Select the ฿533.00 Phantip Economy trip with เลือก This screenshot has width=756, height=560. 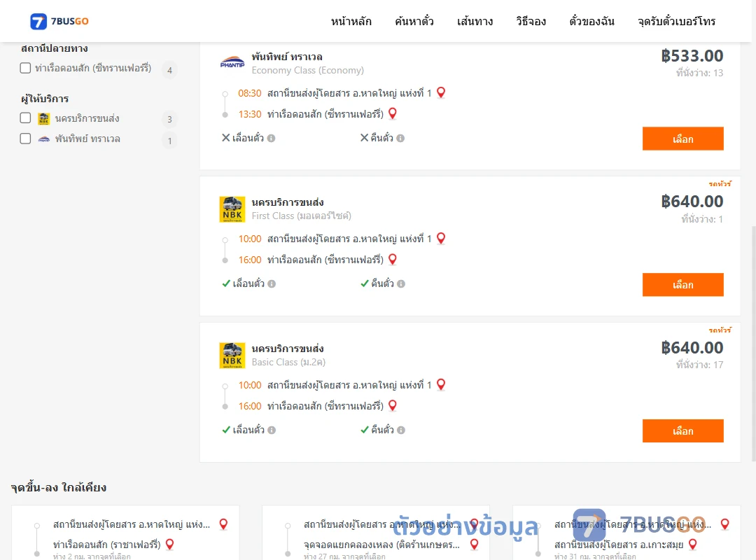682,139
